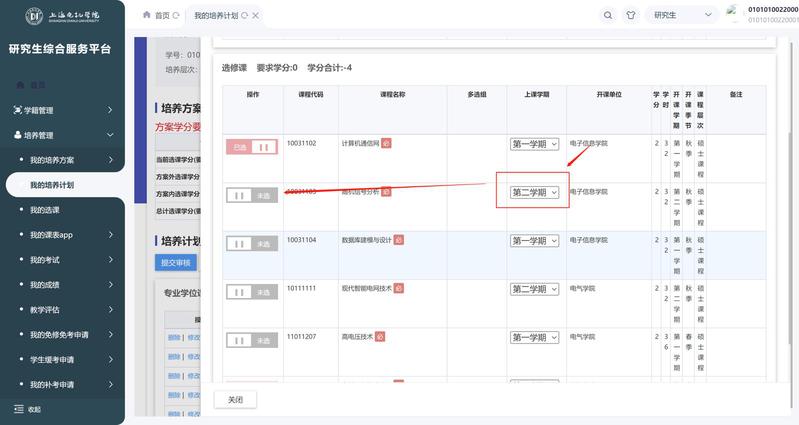799x425 pixels.
Task: Click the home icon beside 首页
Action: point(148,15)
